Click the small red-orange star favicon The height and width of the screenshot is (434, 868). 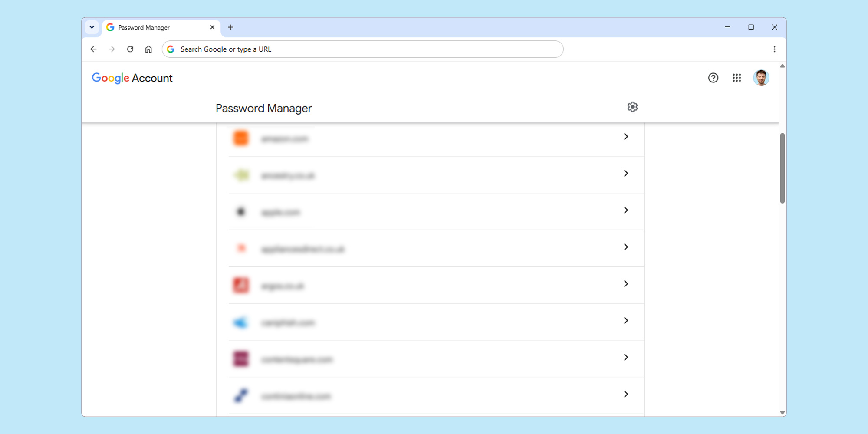241,248
